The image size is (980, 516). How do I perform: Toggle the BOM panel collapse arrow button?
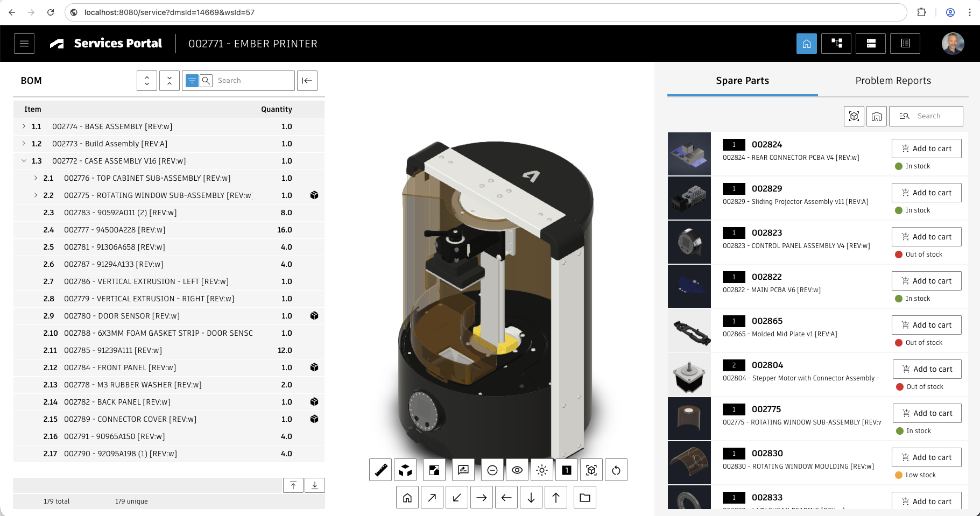tap(307, 81)
